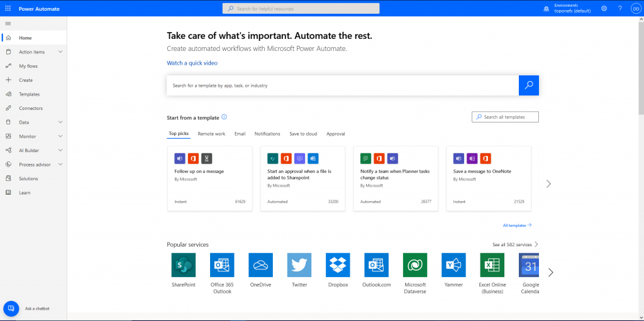Viewport: 644px width, 321px height.
Task: Click the help question mark icon
Action: coord(619,8)
